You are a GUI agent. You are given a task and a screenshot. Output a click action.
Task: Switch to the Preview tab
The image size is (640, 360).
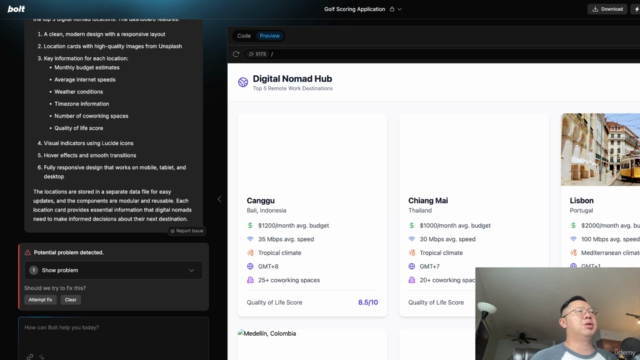tap(269, 36)
